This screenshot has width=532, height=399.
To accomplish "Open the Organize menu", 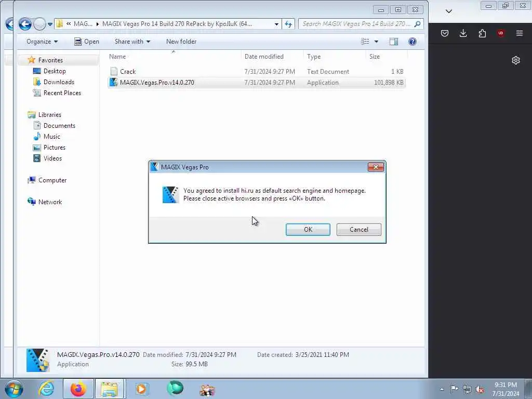I will (42, 42).
